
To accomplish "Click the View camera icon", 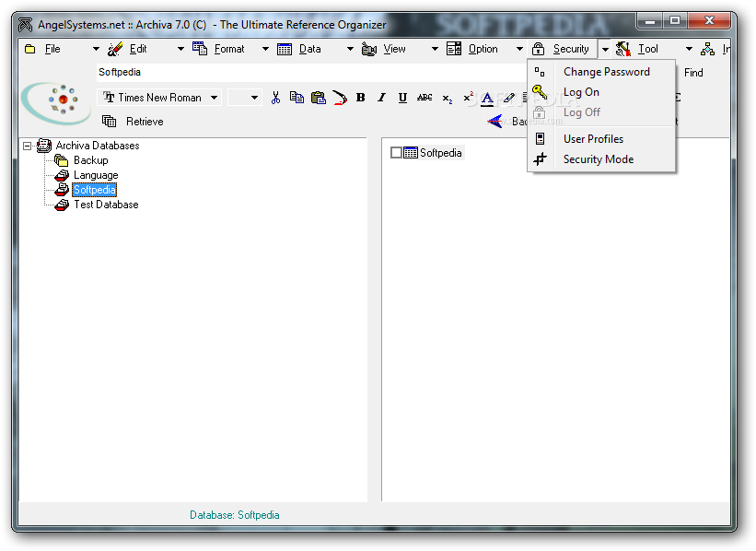I will [x=369, y=49].
